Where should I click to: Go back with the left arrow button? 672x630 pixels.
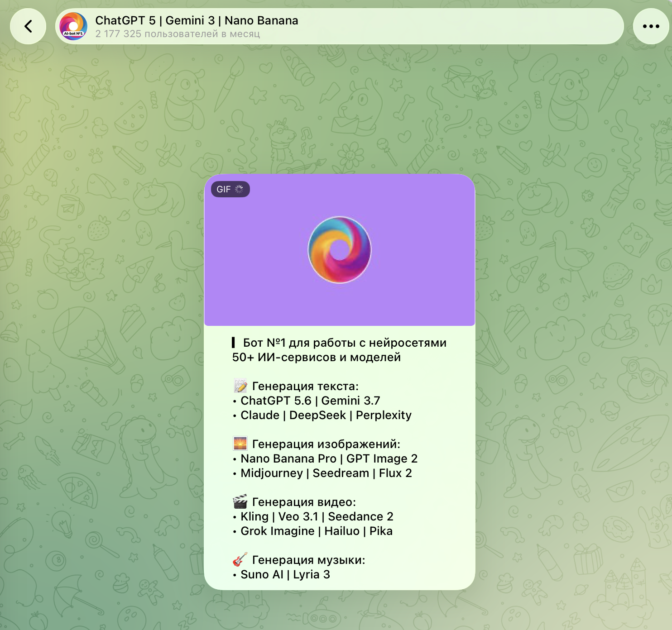pyautogui.click(x=28, y=26)
